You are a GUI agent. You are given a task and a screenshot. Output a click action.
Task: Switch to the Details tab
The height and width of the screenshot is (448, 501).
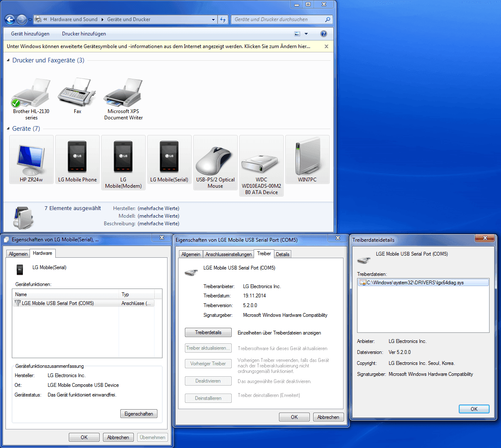point(282,254)
